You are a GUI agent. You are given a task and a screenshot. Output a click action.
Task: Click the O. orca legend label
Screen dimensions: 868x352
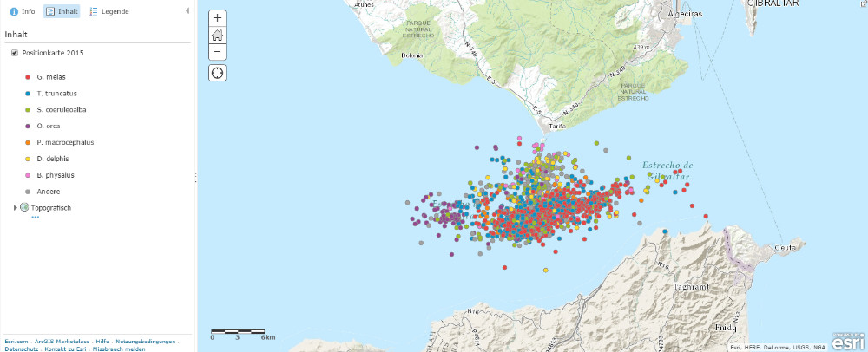49,126
